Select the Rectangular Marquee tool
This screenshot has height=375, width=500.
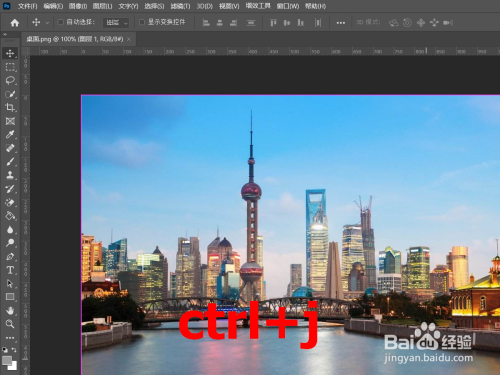[x=10, y=67]
